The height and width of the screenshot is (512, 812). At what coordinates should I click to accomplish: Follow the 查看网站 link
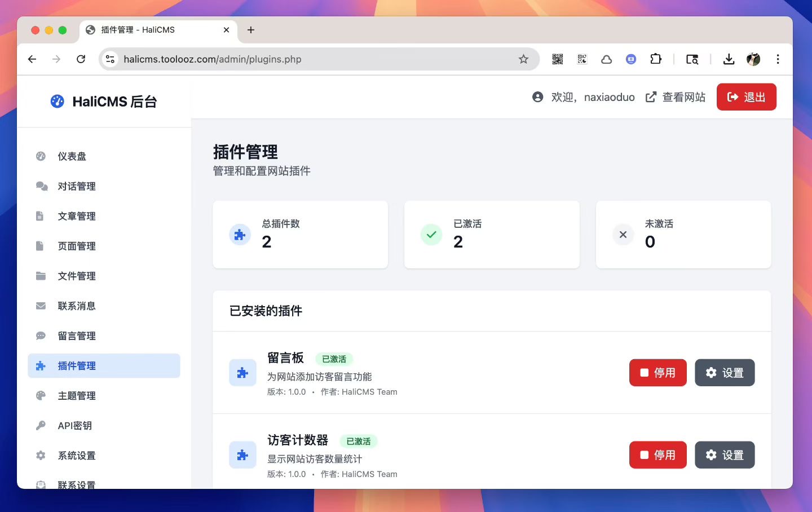click(676, 97)
